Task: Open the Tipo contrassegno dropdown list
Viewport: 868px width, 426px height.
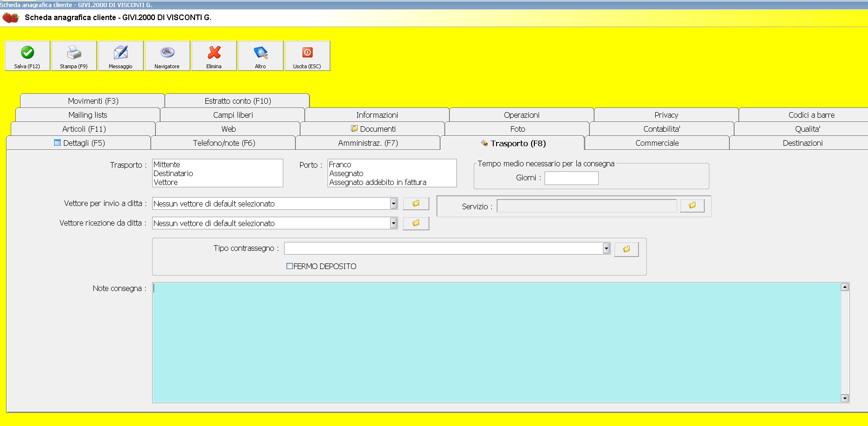Action: [606, 248]
